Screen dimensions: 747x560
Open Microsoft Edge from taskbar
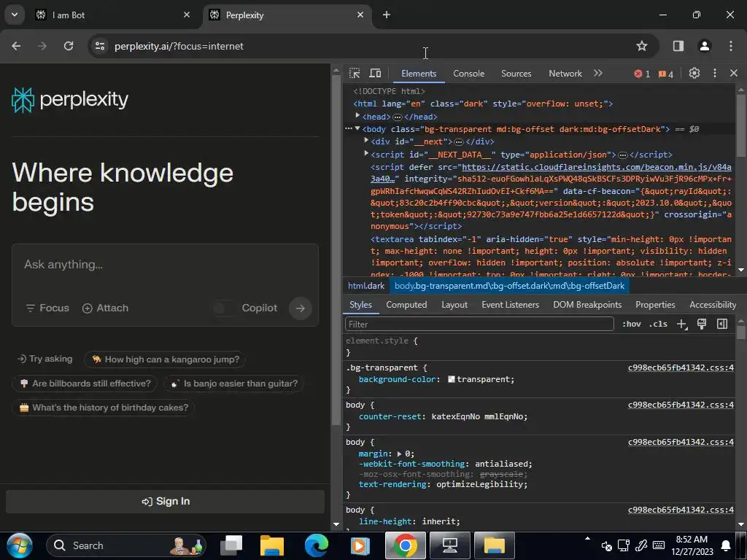[x=317, y=545]
